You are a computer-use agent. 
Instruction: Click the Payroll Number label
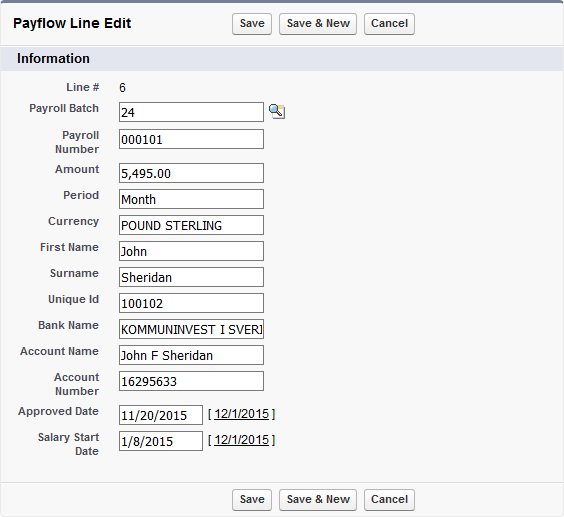click(77, 142)
